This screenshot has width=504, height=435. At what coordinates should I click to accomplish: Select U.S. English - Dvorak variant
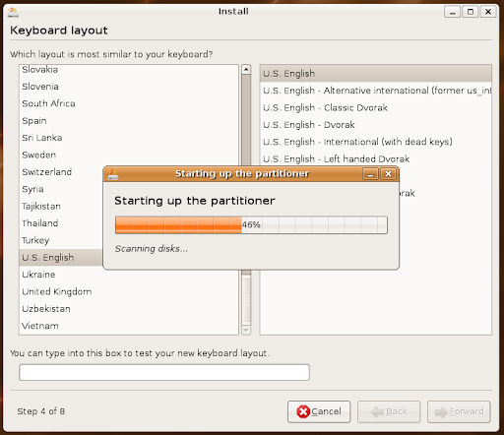click(x=376, y=125)
